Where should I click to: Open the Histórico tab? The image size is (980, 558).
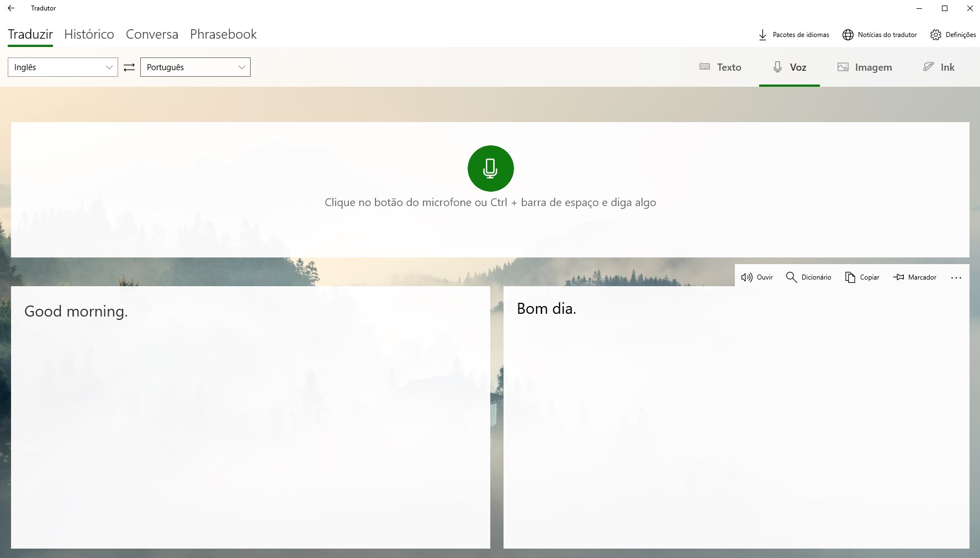point(89,34)
